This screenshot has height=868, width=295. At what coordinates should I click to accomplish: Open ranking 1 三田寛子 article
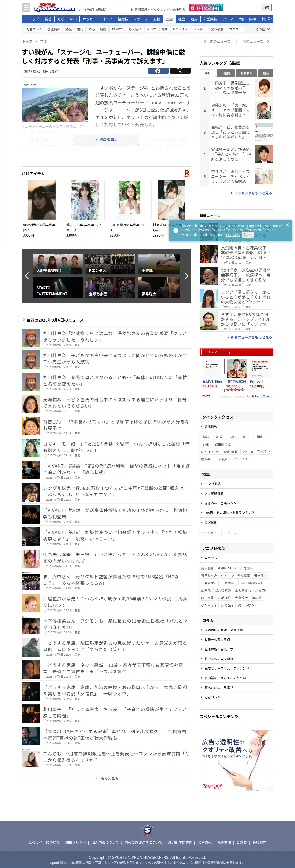click(x=236, y=88)
